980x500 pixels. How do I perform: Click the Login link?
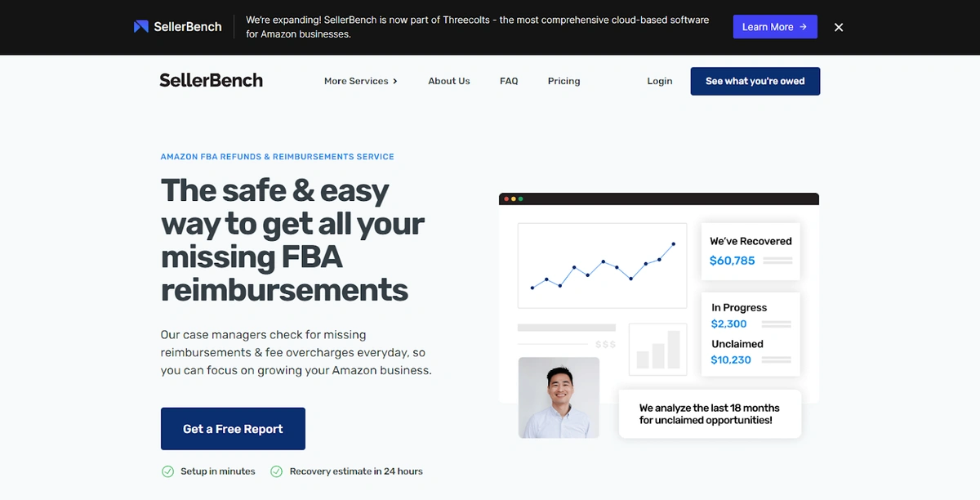[x=660, y=81]
